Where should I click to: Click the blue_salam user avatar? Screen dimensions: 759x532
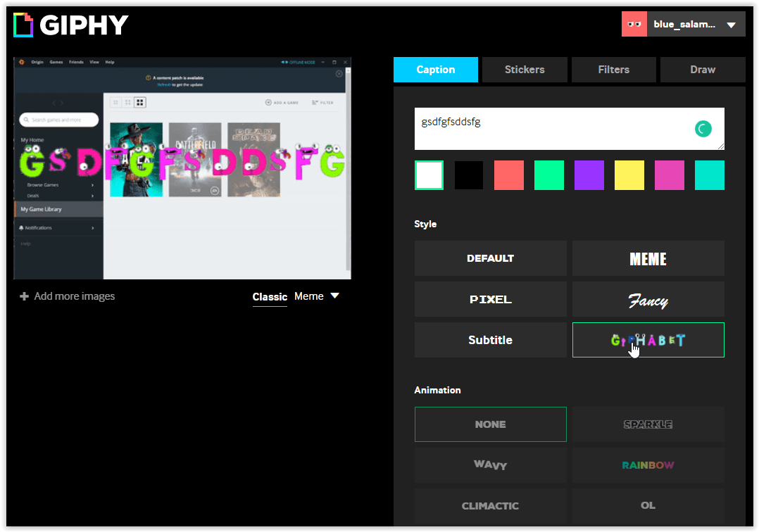click(634, 25)
